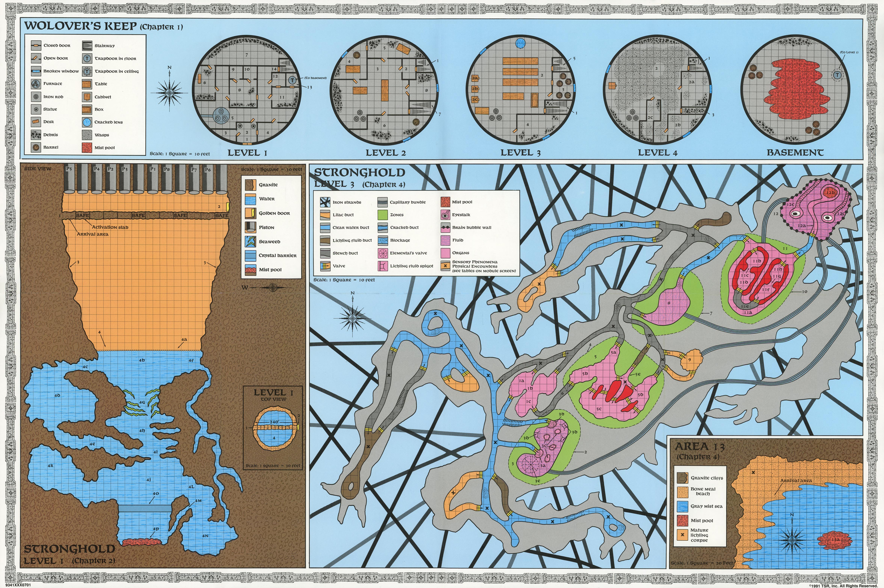
Task: Click the Mature lichling corpse legend icon
Action: coord(682,535)
